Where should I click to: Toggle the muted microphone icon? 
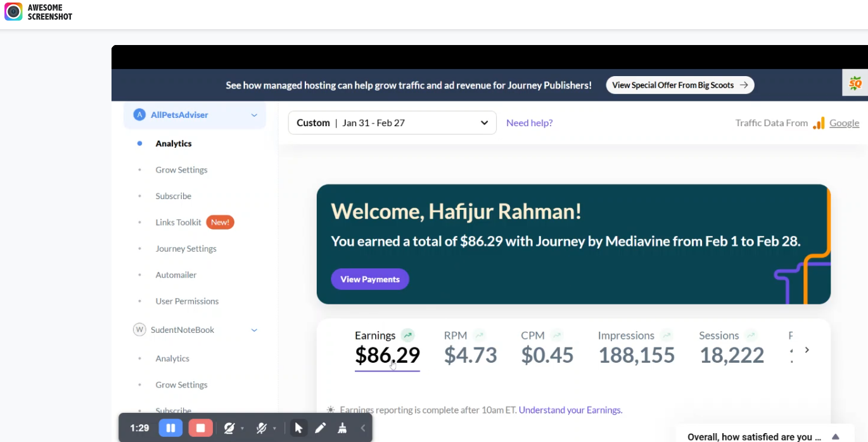[x=261, y=428]
